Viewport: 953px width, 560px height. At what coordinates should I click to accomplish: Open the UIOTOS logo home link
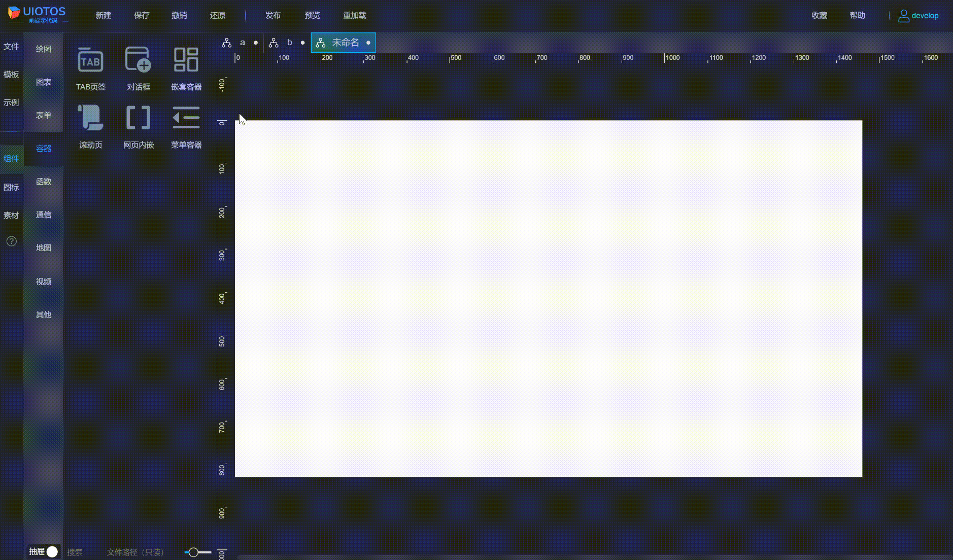click(36, 13)
